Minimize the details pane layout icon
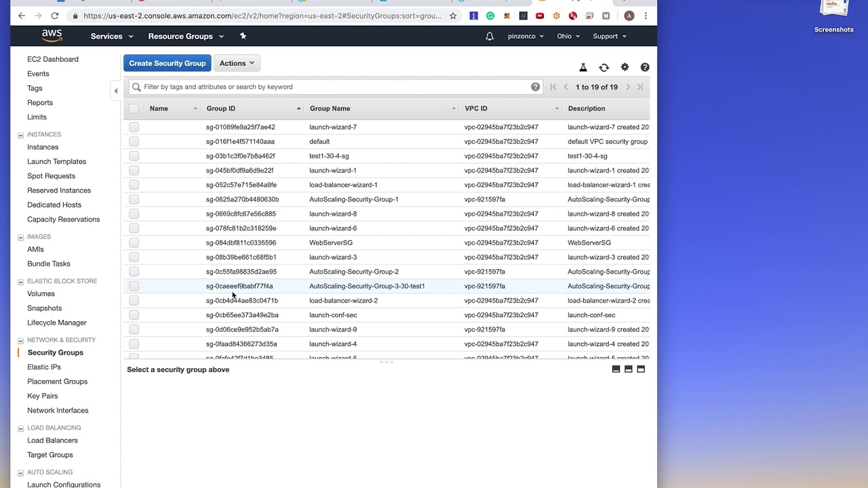Image resolution: width=868 pixels, height=488 pixels. click(616, 369)
